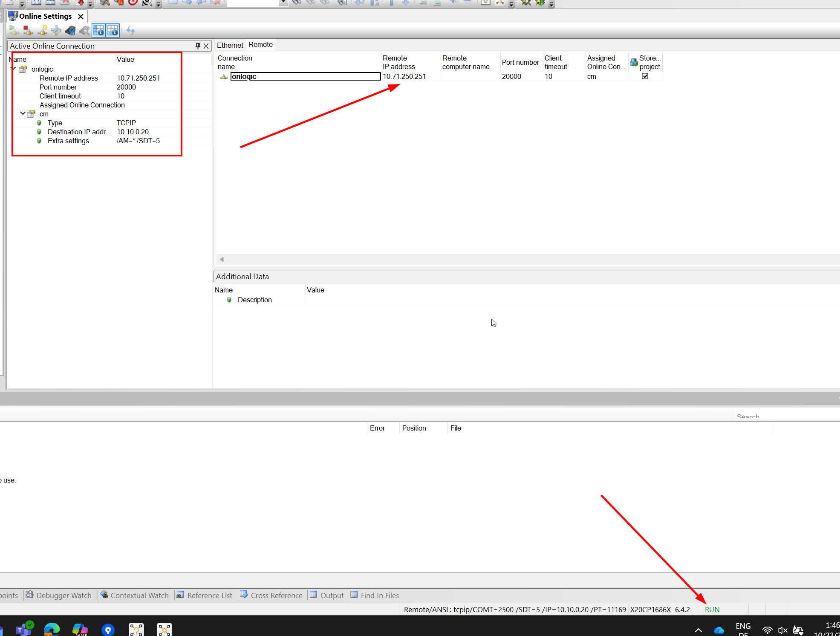Screen dimensions: 840x636
Task: Collapse the cm tree node
Action: point(23,113)
